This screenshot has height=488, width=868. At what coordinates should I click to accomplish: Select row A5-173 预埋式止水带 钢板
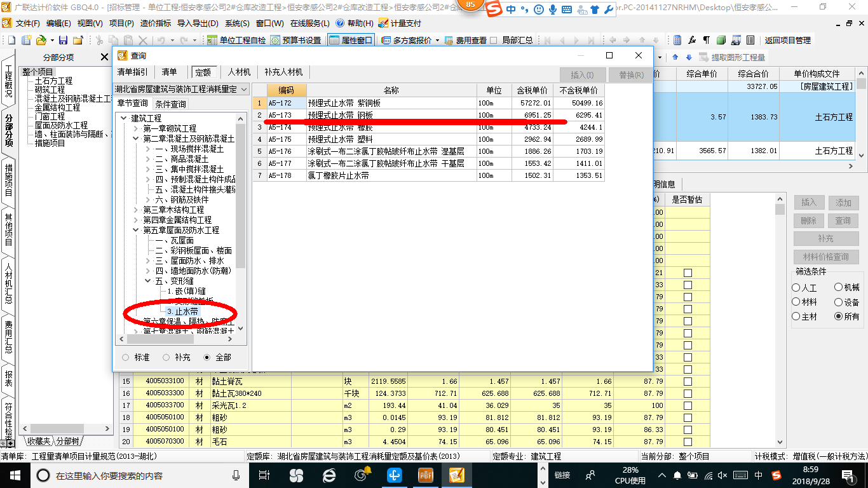(429, 115)
